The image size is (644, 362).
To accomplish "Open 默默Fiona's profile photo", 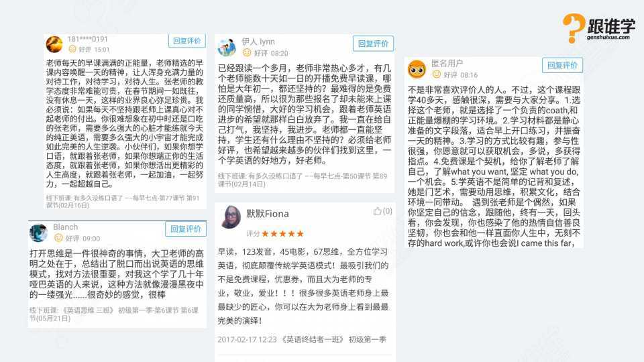I will coord(231,217).
